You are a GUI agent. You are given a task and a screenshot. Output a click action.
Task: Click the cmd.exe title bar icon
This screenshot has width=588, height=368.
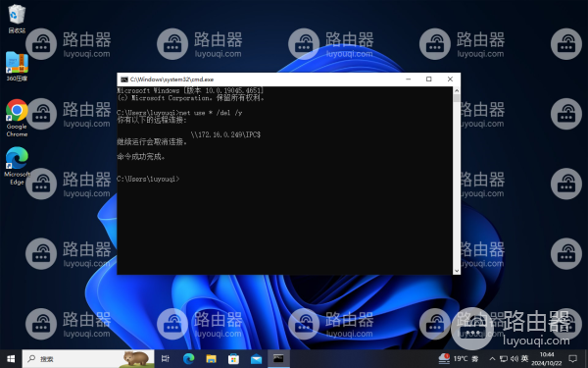(x=124, y=79)
